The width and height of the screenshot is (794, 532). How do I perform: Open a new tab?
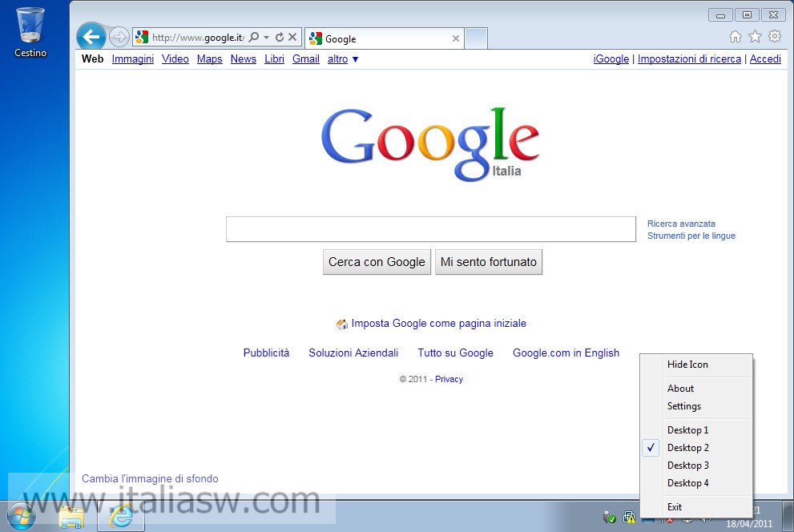click(x=476, y=38)
